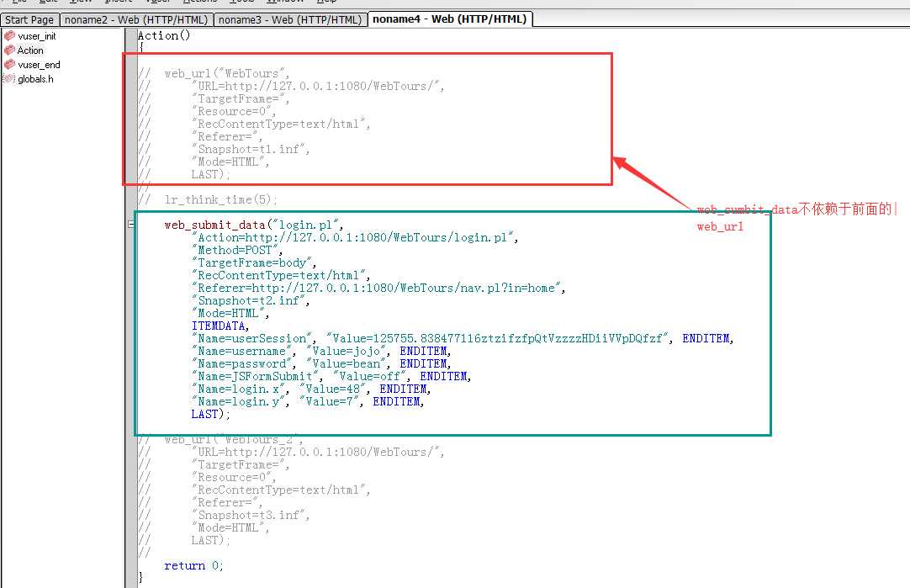Click the vuser_init script icon
Screen dimensions: 910x588
click(x=9, y=36)
